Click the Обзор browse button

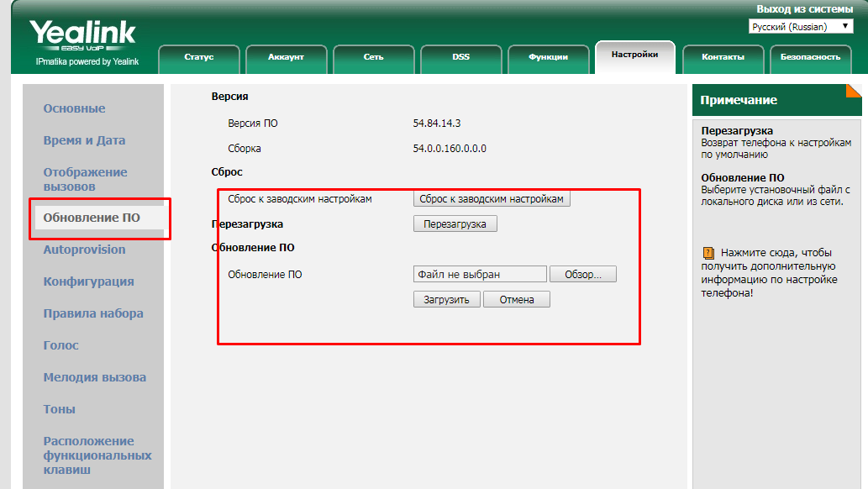(x=582, y=275)
